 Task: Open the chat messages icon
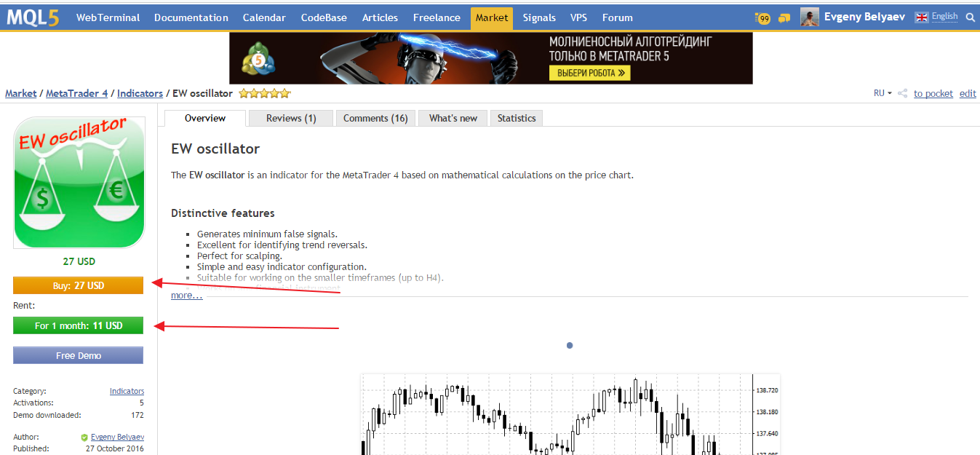(784, 18)
